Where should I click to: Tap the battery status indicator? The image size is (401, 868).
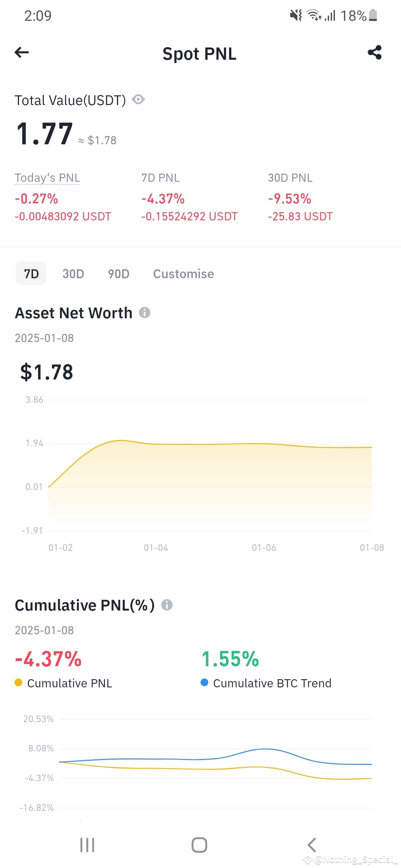tap(373, 15)
